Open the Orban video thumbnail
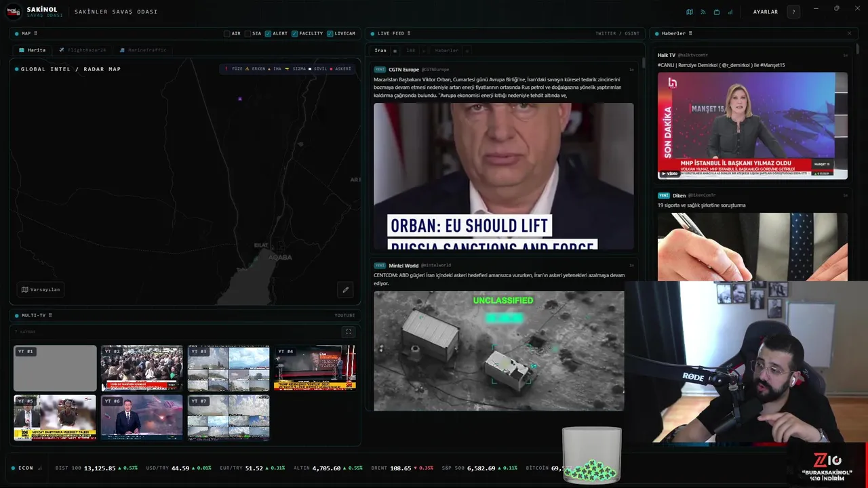The width and height of the screenshot is (868, 488). [x=504, y=176]
